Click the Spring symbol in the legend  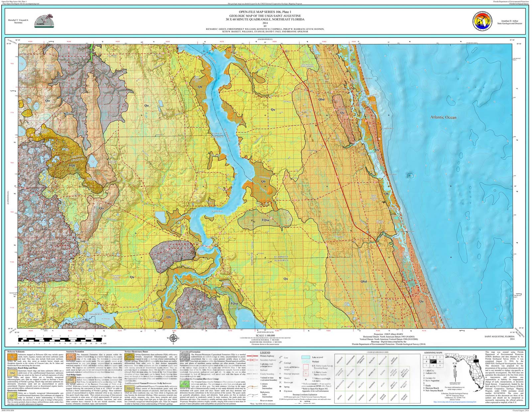point(281,387)
